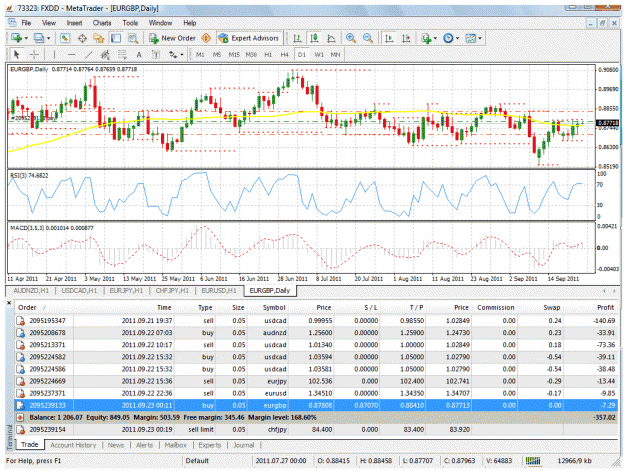Open the File menu
The image size is (625, 471).
[x=26, y=23]
